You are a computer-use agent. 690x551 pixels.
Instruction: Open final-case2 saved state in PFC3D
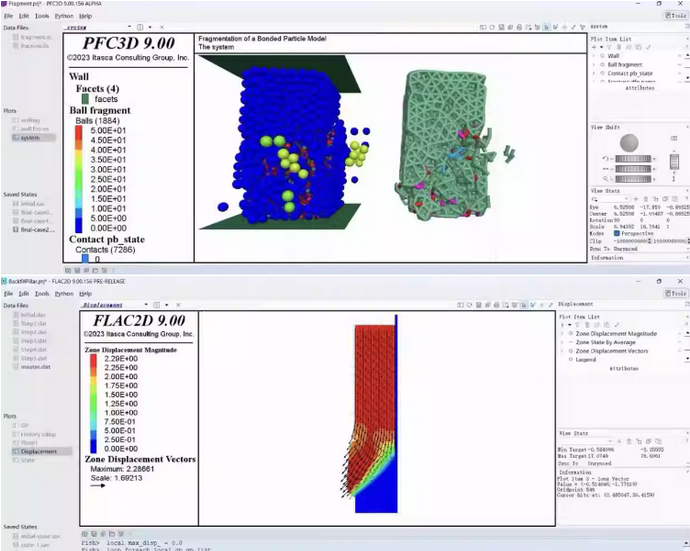pyautogui.click(x=38, y=230)
